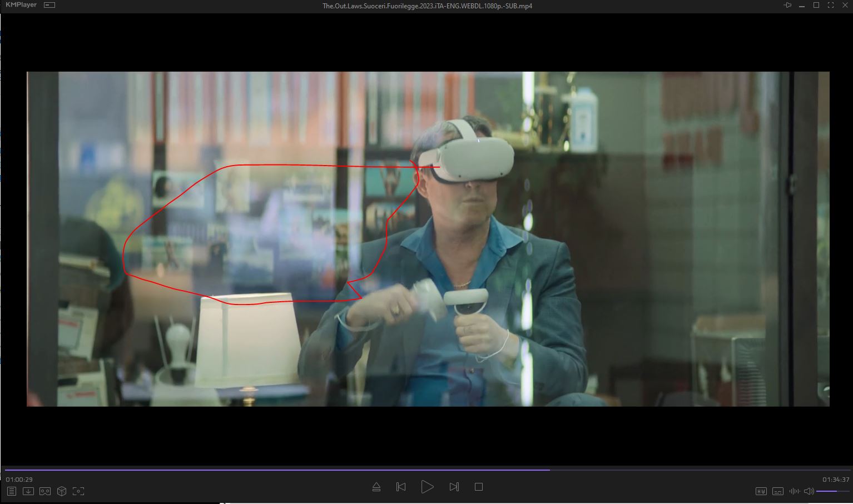Skip to the next track
853x504 pixels.
(x=454, y=487)
